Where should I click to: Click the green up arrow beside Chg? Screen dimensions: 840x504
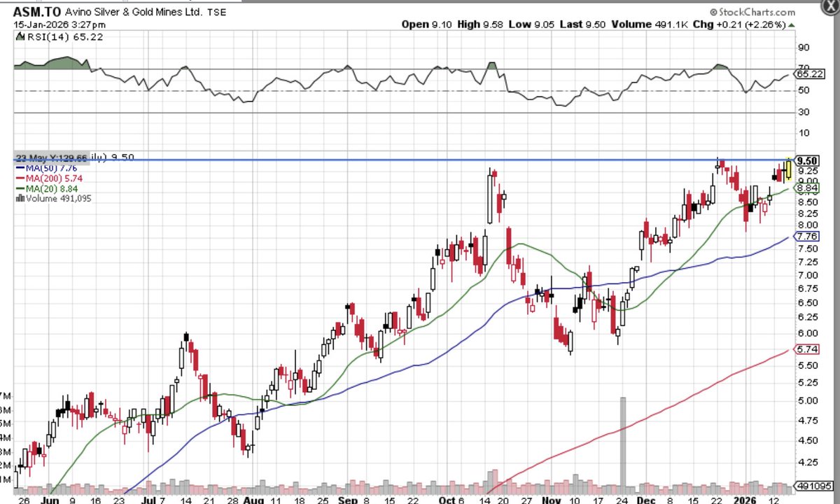pyautogui.click(x=792, y=24)
